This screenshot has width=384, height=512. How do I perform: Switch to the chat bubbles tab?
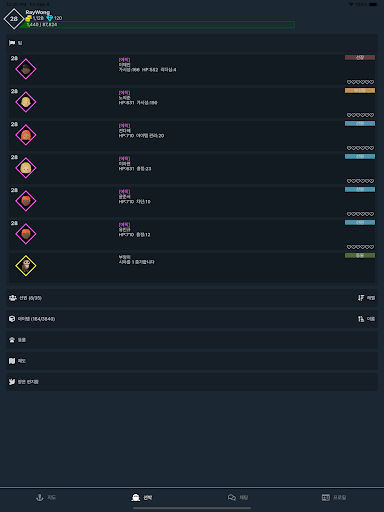pos(238,497)
